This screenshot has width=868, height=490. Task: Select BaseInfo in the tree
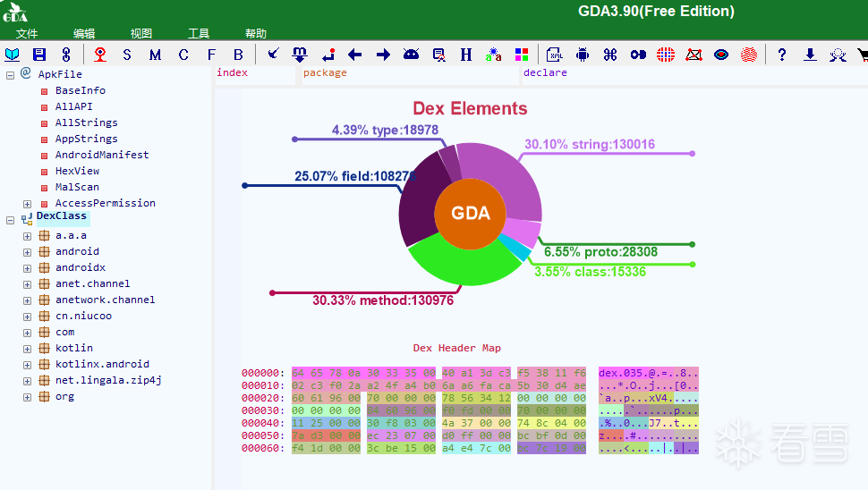[81, 90]
